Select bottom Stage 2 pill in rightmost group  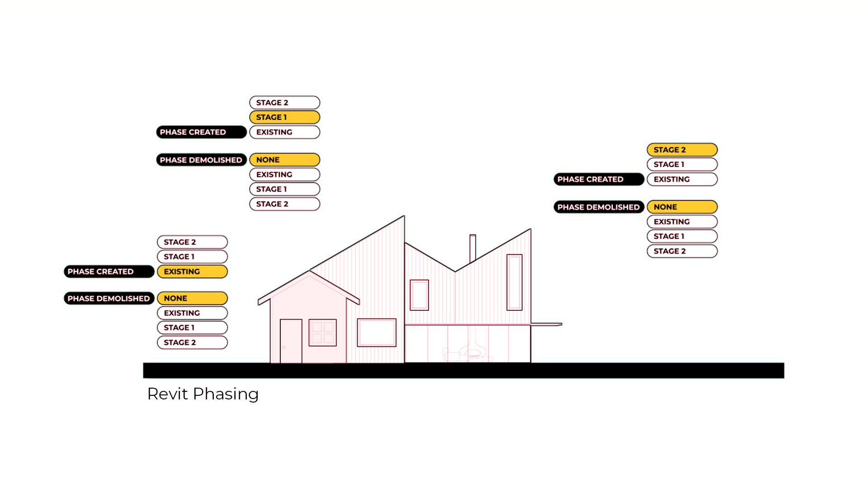pos(682,251)
